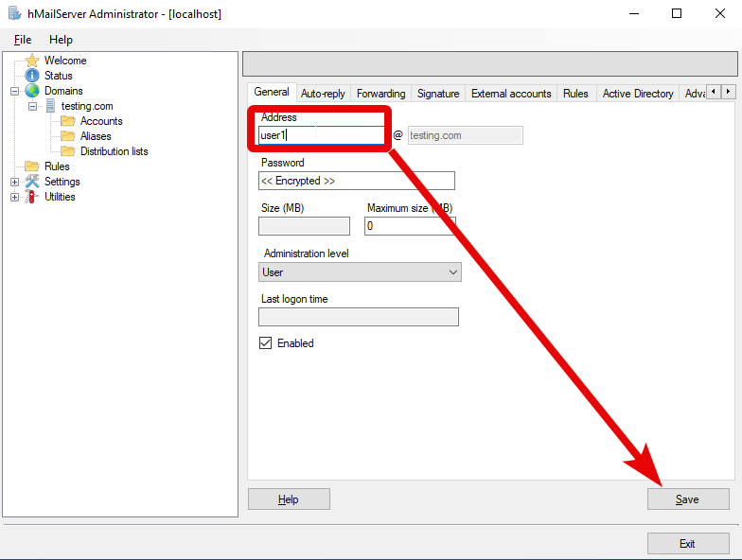This screenshot has width=742, height=560.
Task: Select Accounts in the tree
Action: pos(101,121)
